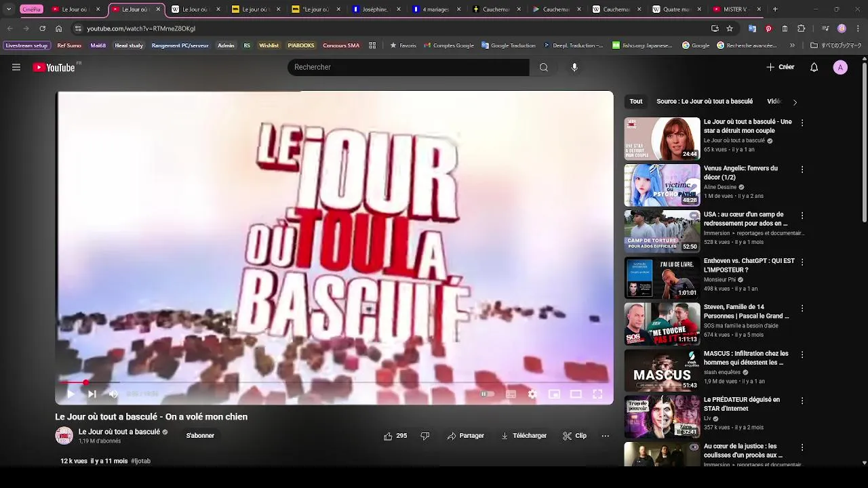868x488 pixels.
Task: Go back in the browser
Action: [9, 28]
